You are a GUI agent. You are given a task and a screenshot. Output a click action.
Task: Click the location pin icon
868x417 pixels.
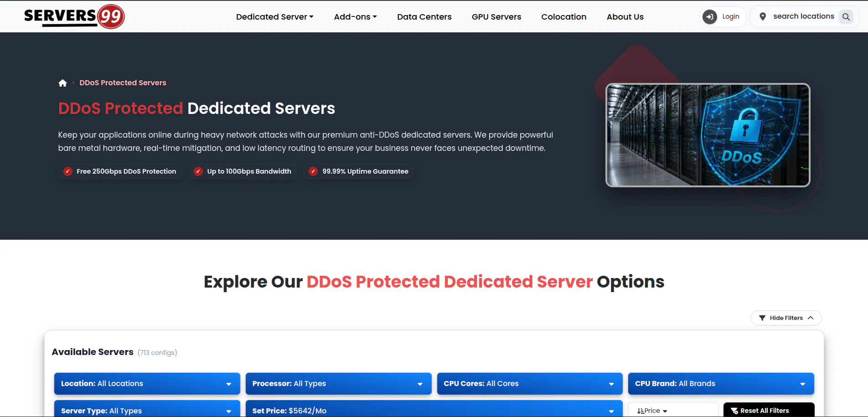763,16
